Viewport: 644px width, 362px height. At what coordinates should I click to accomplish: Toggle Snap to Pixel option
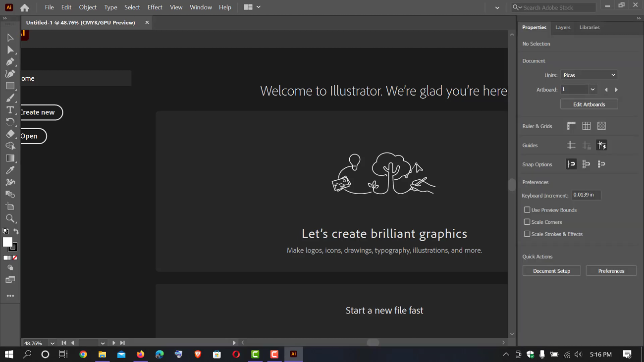tap(601, 164)
